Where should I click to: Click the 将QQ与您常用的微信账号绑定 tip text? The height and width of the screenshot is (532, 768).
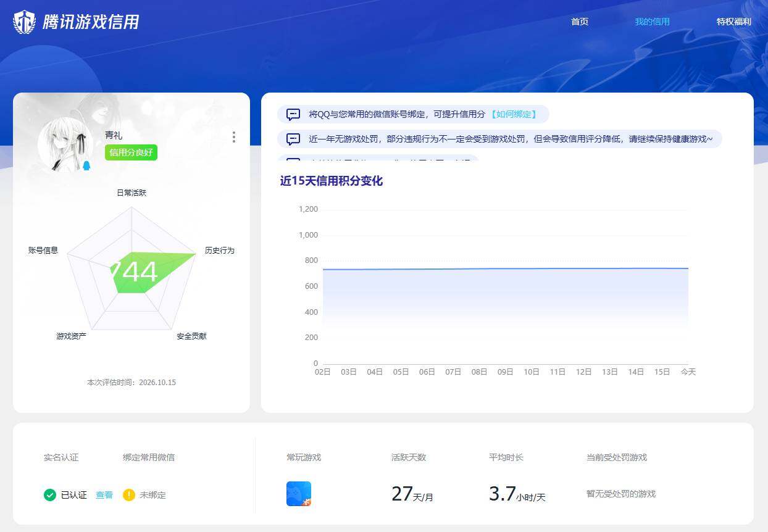click(x=397, y=114)
